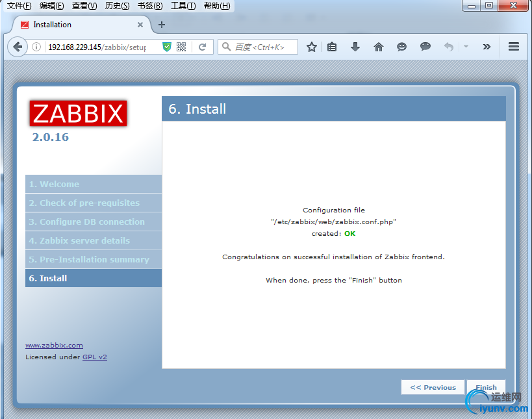Select step 1. Welcome
The image size is (532, 419).
[x=94, y=184]
